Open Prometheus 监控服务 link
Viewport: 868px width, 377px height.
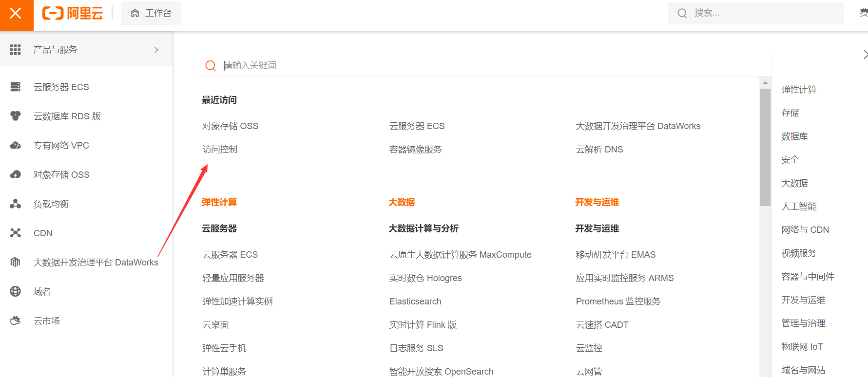(x=618, y=302)
